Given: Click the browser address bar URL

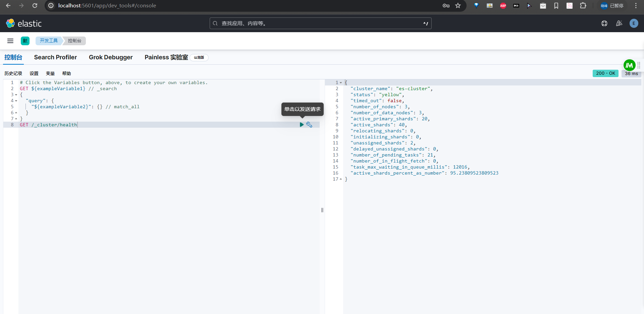Looking at the screenshot, I should [107, 6].
